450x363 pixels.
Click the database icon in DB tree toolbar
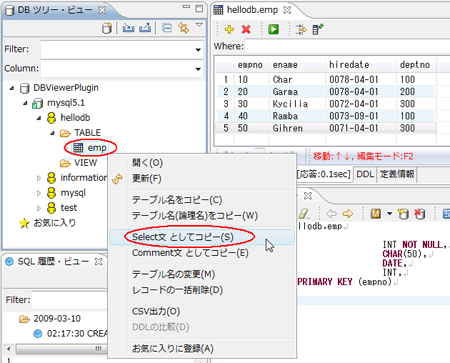(107, 28)
